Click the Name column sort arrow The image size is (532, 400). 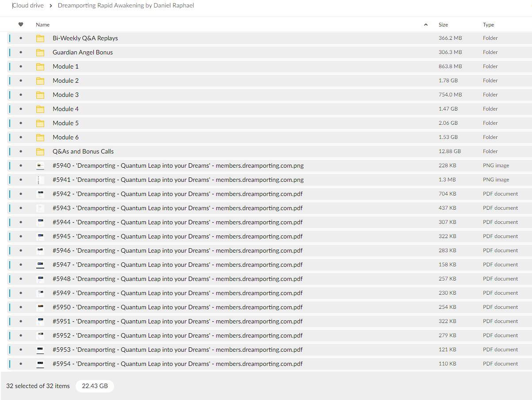click(425, 25)
